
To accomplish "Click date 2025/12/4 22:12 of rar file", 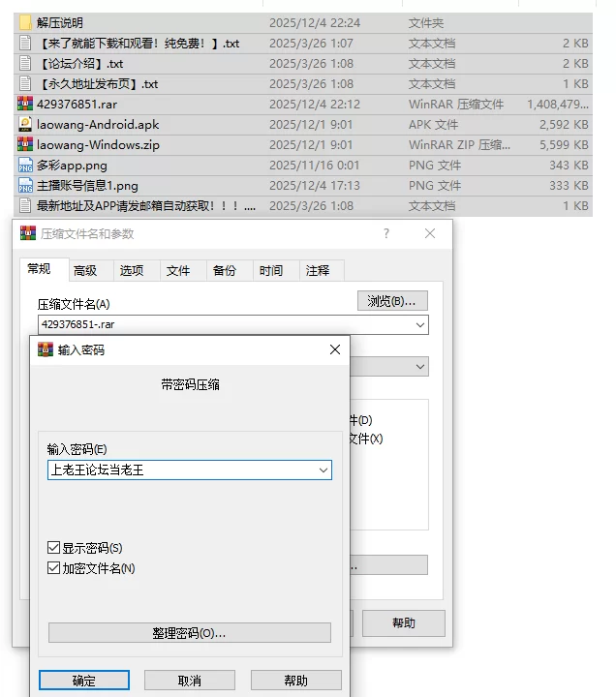I will tap(315, 104).
